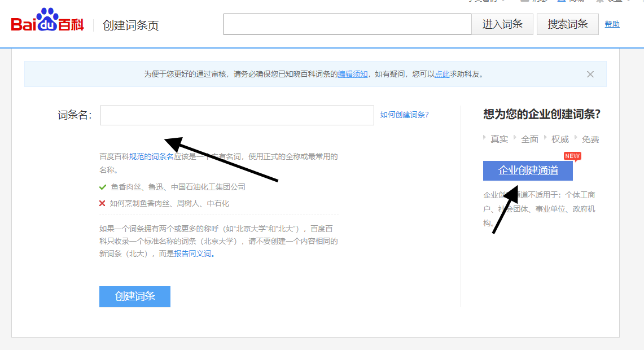This screenshot has width=644, height=350.
Task: Open the 如何创建词条? link
Action: coord(405,115)
